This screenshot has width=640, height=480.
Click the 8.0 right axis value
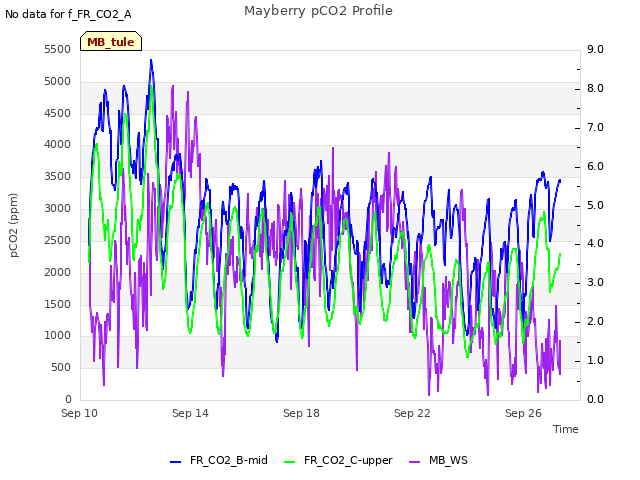coord(596,88)
